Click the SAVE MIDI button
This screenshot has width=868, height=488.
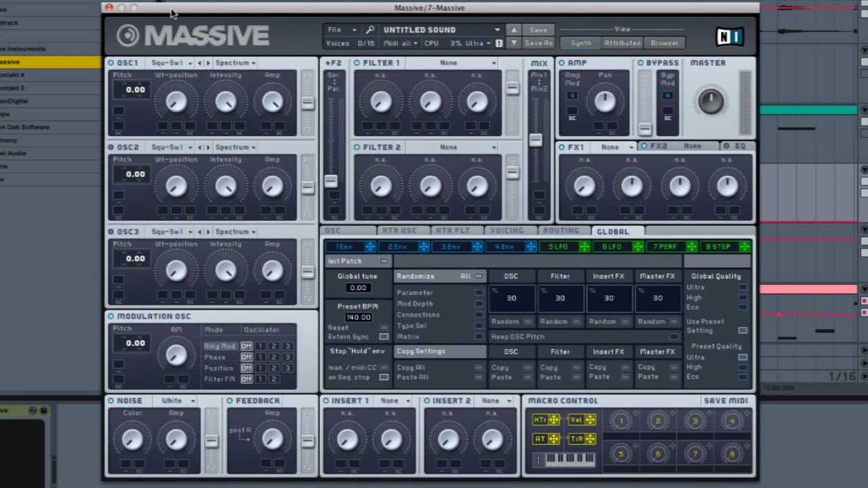click(x=726, y=401)
